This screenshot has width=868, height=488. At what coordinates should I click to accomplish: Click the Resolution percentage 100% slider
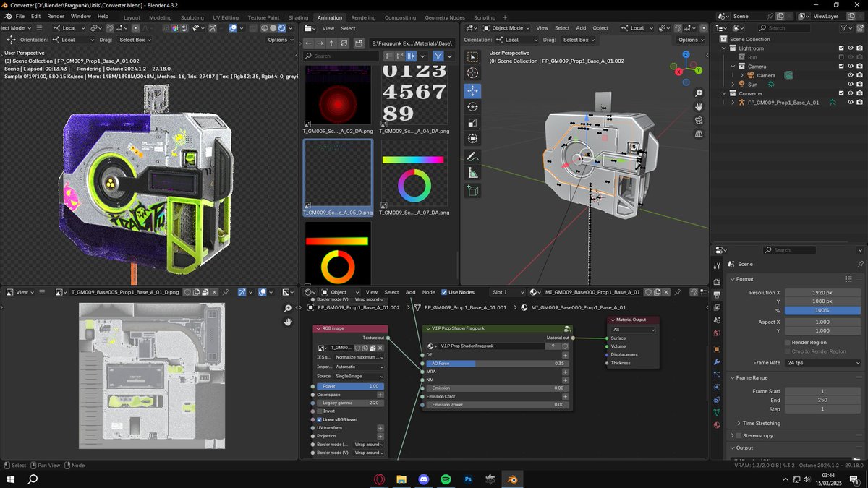click(822, 310)
